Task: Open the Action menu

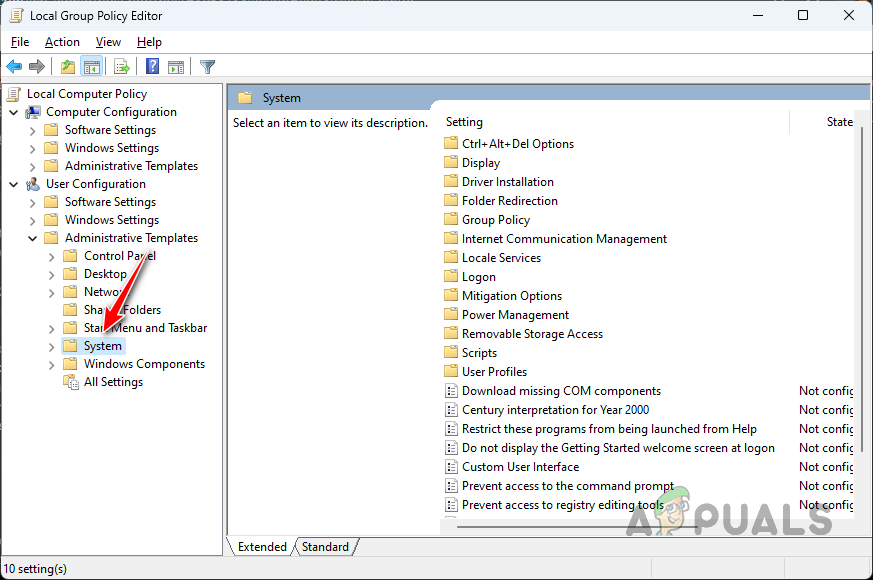Action: click(x=62, y=42)
